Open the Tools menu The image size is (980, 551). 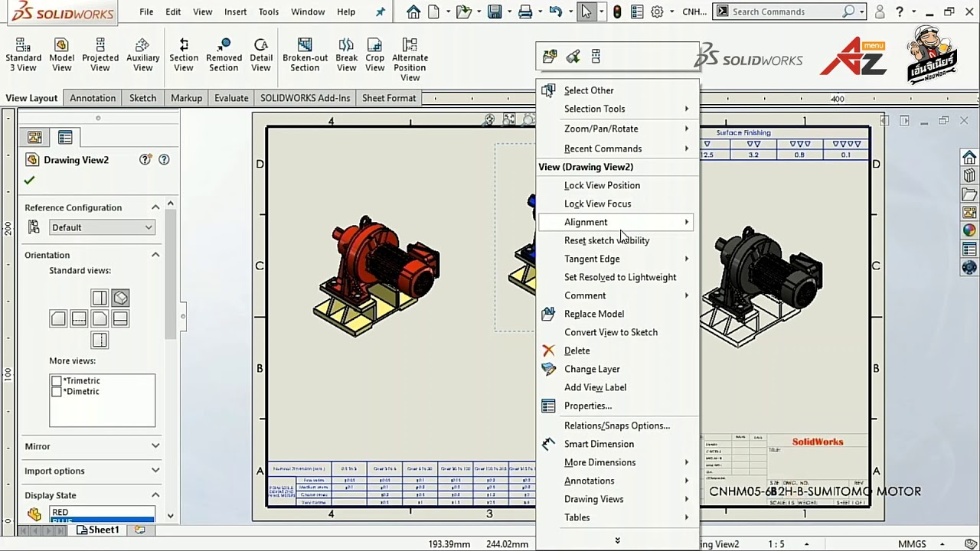[268, 11]
